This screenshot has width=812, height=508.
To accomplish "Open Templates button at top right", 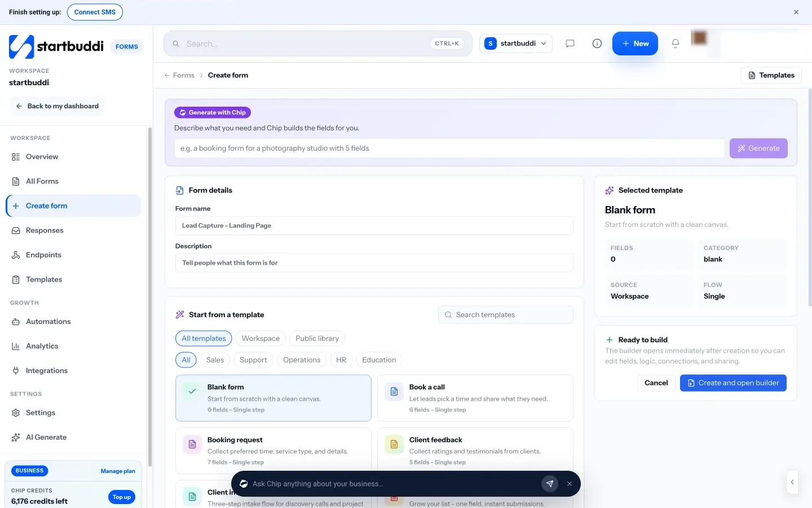I will point(771,75).
